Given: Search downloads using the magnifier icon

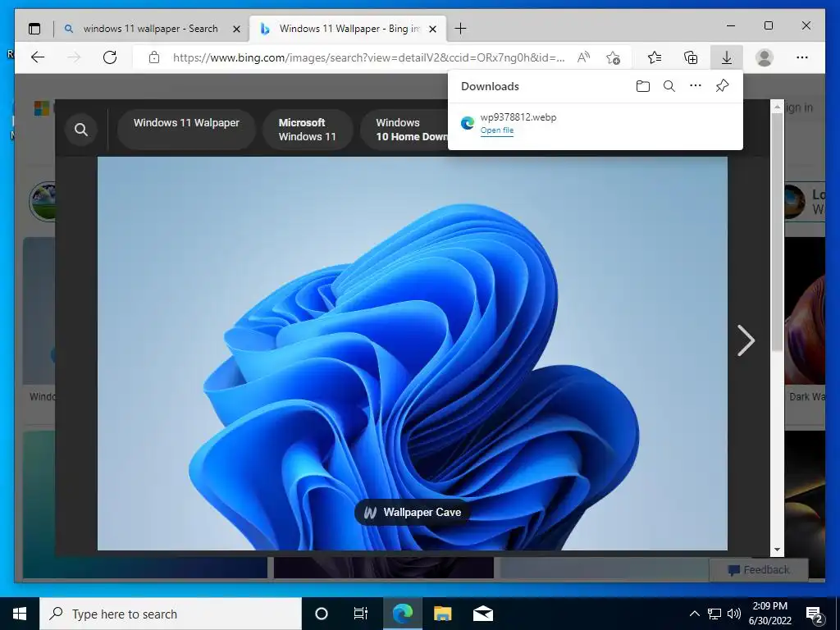Looking at the screenshot, I should click(669, 85).
